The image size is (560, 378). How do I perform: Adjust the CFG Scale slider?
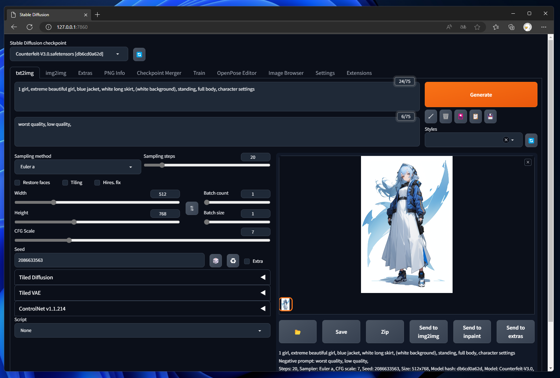142,240
